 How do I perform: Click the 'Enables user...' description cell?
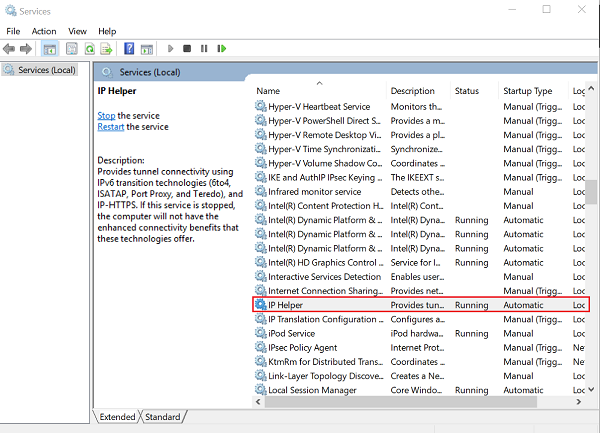[417, 276]
